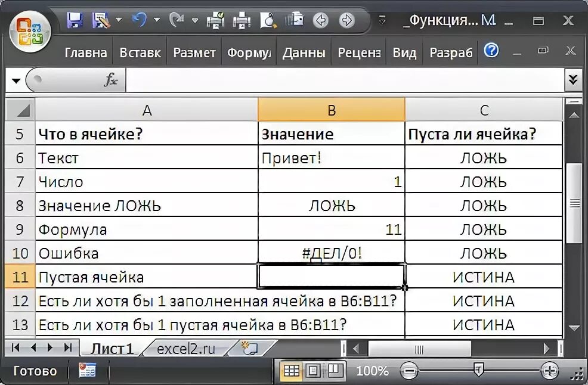The width and height of the screenshot is (588, 385).
Task: Switch to the excel2.ru sheet tab
Action: (186, 349)
